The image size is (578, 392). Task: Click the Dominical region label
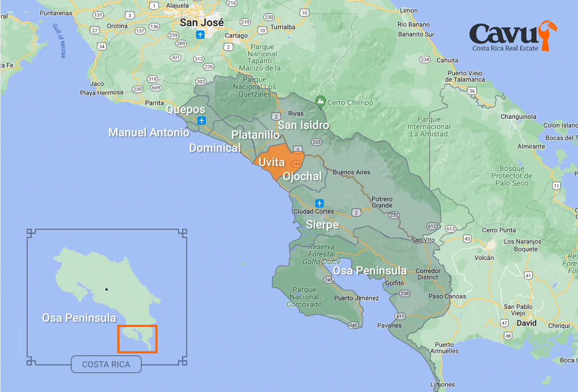[x=215, y=148]
